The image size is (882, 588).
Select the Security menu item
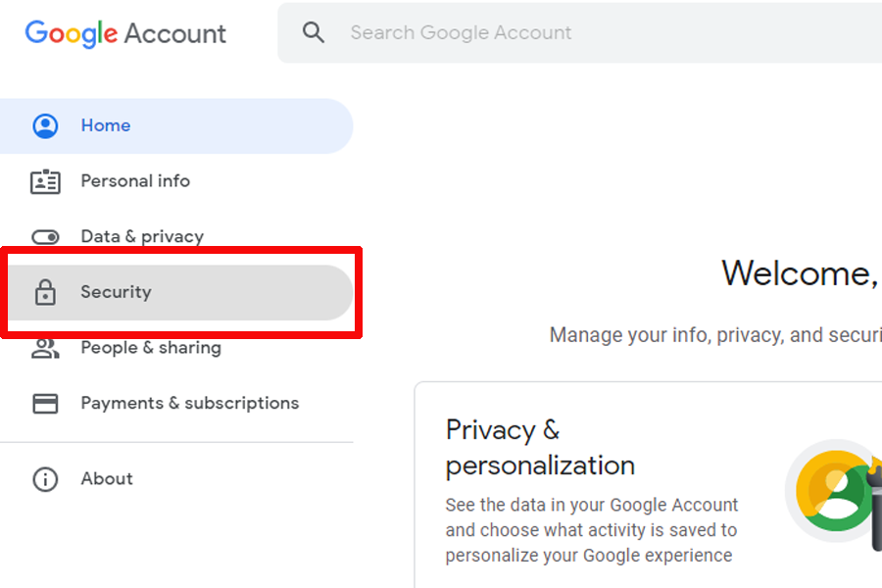click(x=116, y=292)
